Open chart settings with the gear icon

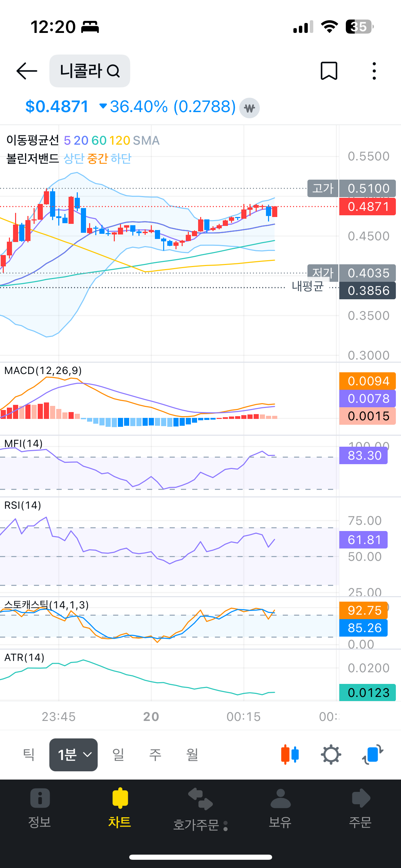(x=331, y=755)
